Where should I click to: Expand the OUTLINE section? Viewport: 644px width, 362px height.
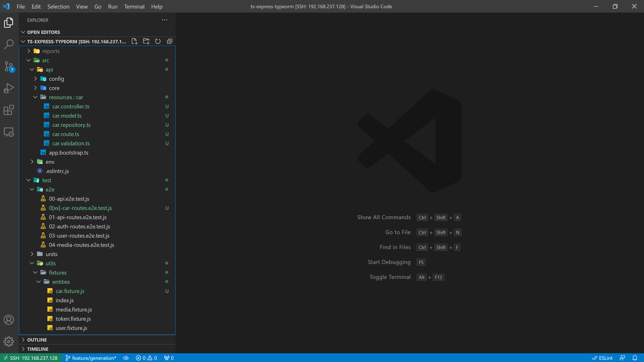point(37,340)
